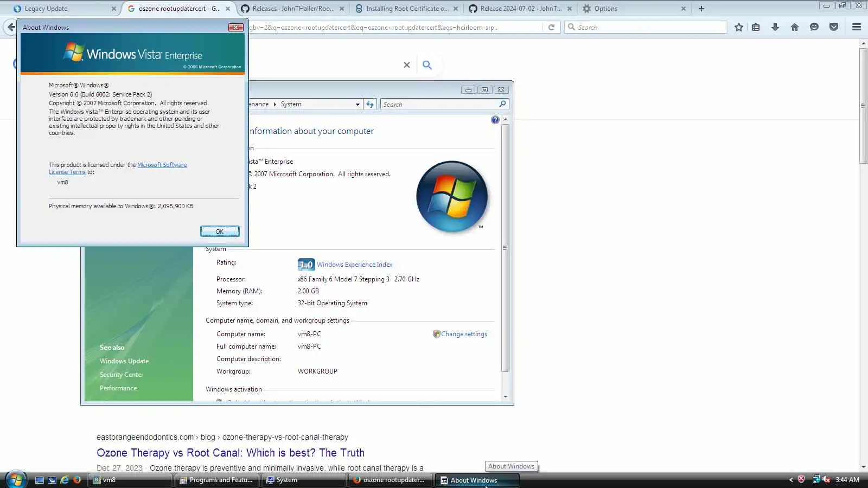Screen dimensions: 868x488
Task: Click the taskbar clock showing 3:44 AM
Action: 847,480
